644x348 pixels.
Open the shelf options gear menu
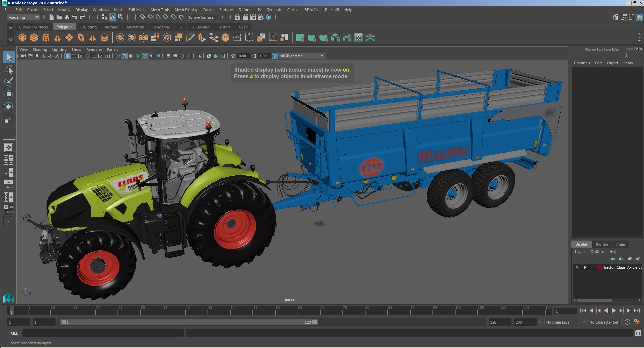tap(11, 39)
